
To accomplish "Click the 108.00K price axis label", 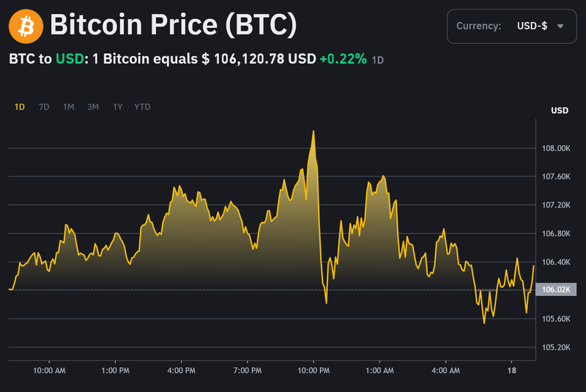I will (556, 148).
